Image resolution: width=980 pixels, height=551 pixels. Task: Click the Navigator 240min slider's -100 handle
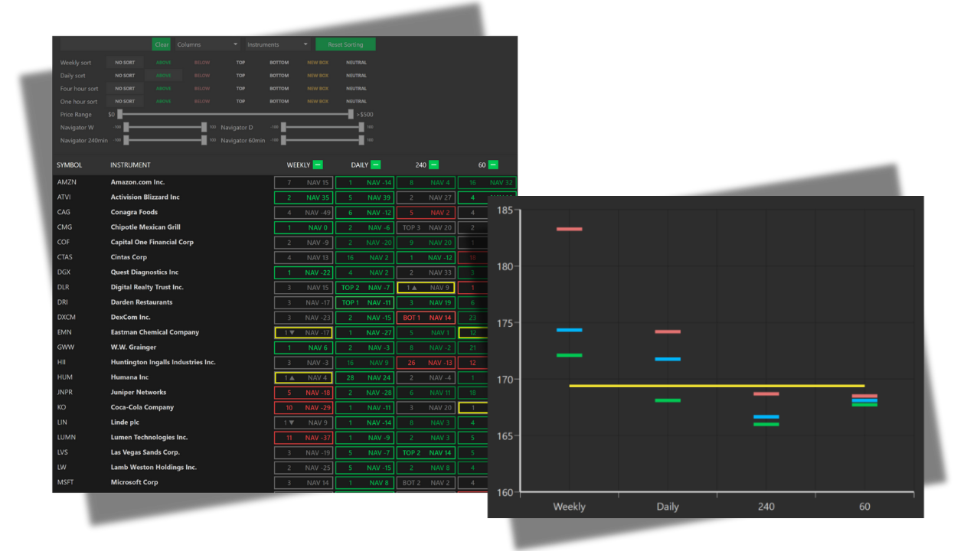click(126, 140)
